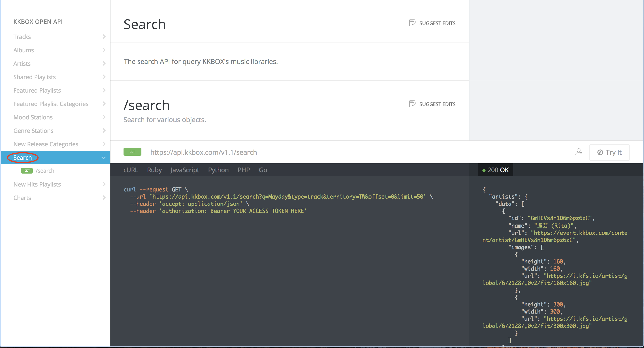This screenshot has width=644, height=348.
Task: Click the user authentication lock icon
Action: pos(579,152)
